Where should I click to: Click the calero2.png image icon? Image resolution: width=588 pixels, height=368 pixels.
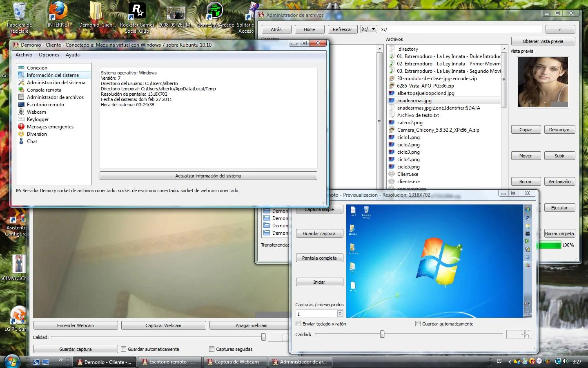click(x=392, y=123)
